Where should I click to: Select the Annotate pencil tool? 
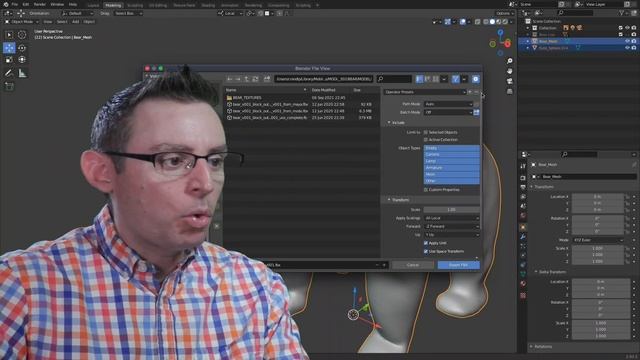(x=9, y=73)
